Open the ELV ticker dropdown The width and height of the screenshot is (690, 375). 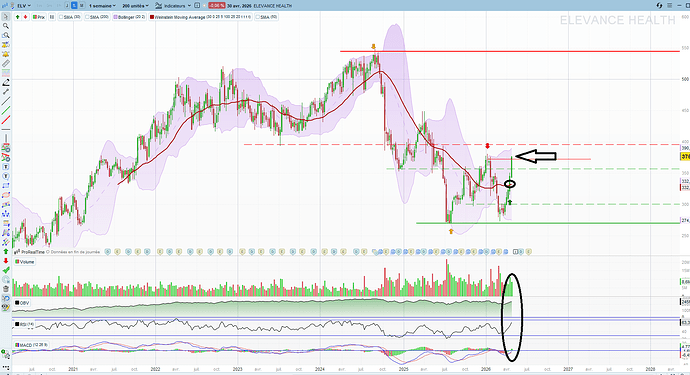(23, 6)
